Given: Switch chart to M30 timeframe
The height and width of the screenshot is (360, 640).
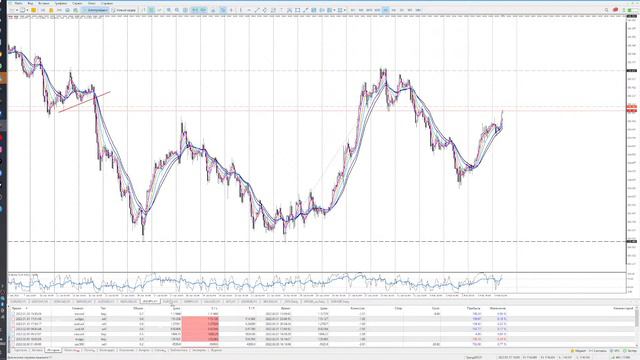Looking at the screenshot, I should pyautogui.click(x=377, y=10).
